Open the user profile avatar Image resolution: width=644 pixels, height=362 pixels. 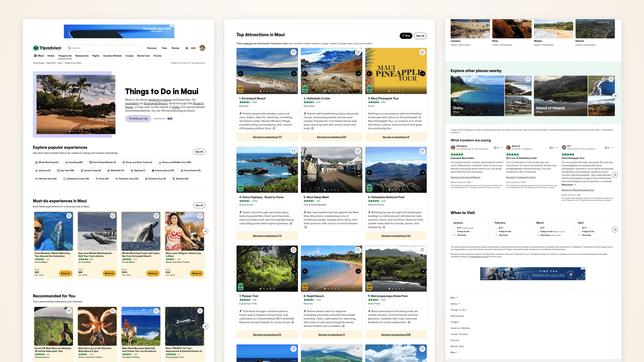point(202,48)
